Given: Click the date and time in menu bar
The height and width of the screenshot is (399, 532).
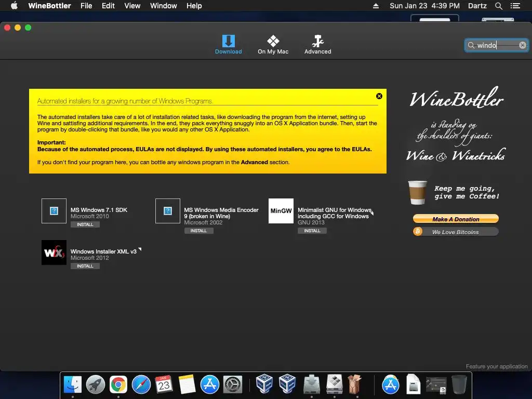Looking at the screenshot, I should [424, 6].
